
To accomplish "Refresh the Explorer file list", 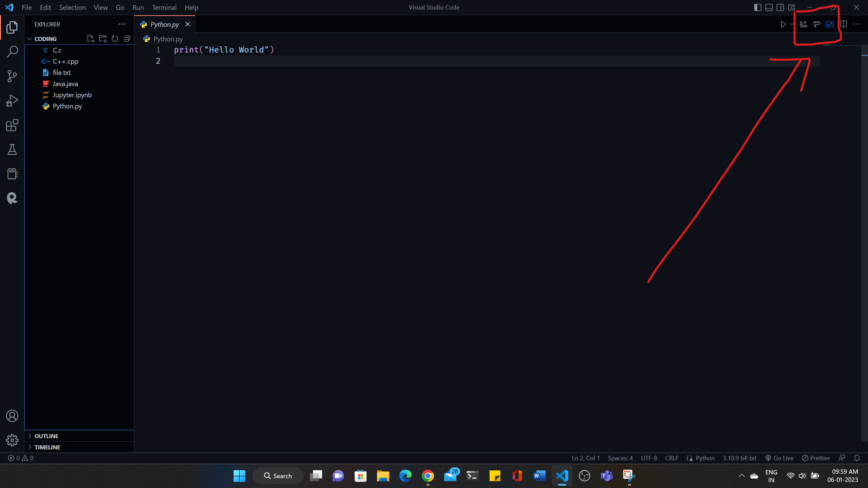I will (x=115, y=39).
